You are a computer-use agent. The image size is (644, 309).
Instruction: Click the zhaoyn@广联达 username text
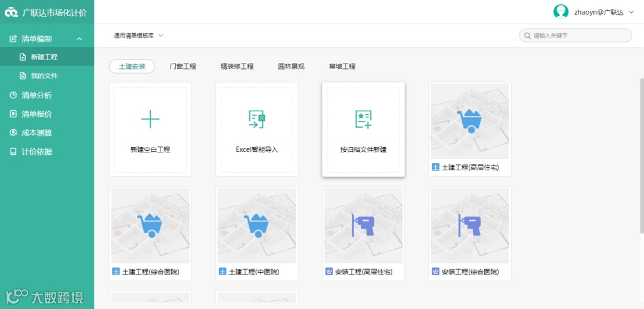click(599, 13)
